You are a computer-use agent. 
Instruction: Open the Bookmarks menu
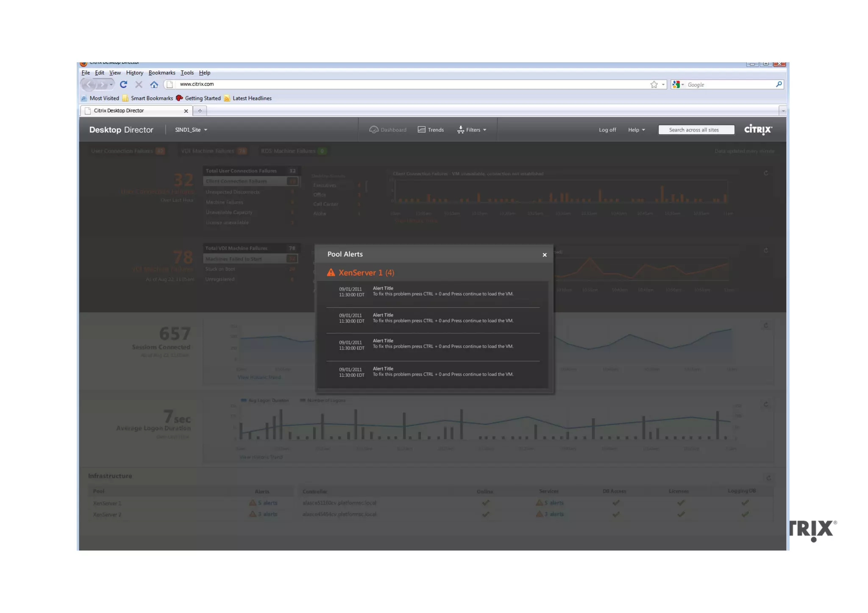pyautogui.click(x=161, y=72)
